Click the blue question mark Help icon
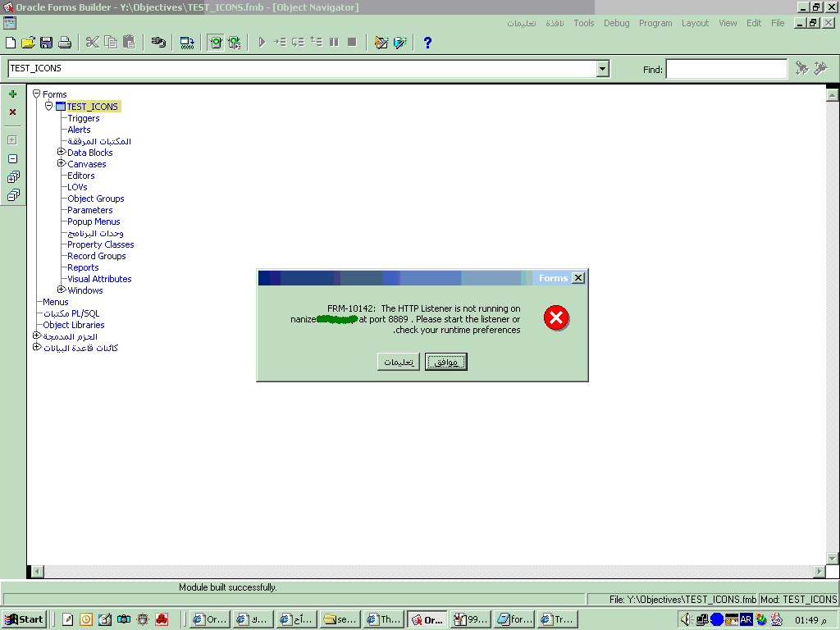Image resolution: width=840 pixels, height=630 pixels. (427, 43)
